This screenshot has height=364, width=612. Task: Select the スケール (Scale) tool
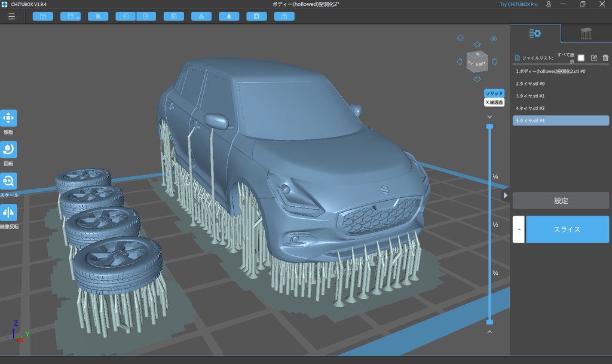(x=9, y=181)
